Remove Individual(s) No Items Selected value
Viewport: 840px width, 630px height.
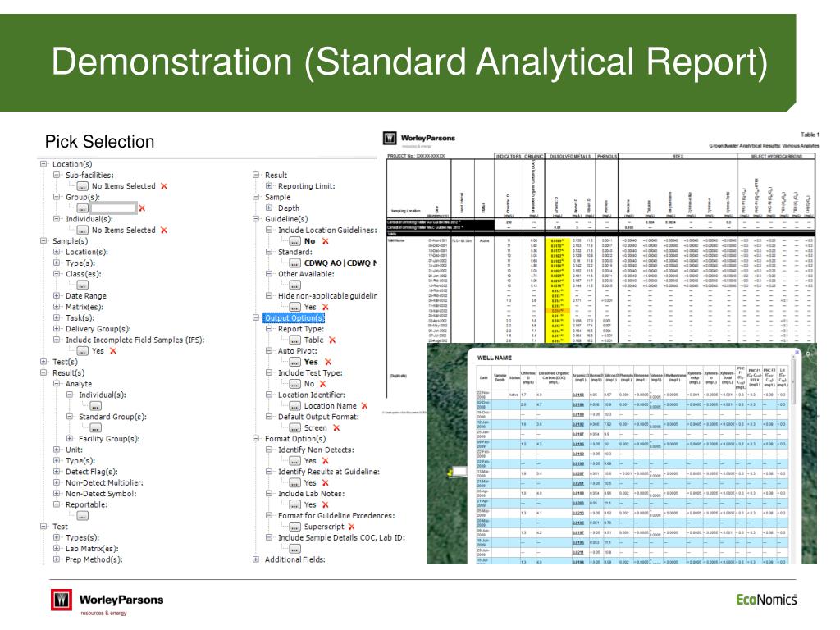coord(164,230)
